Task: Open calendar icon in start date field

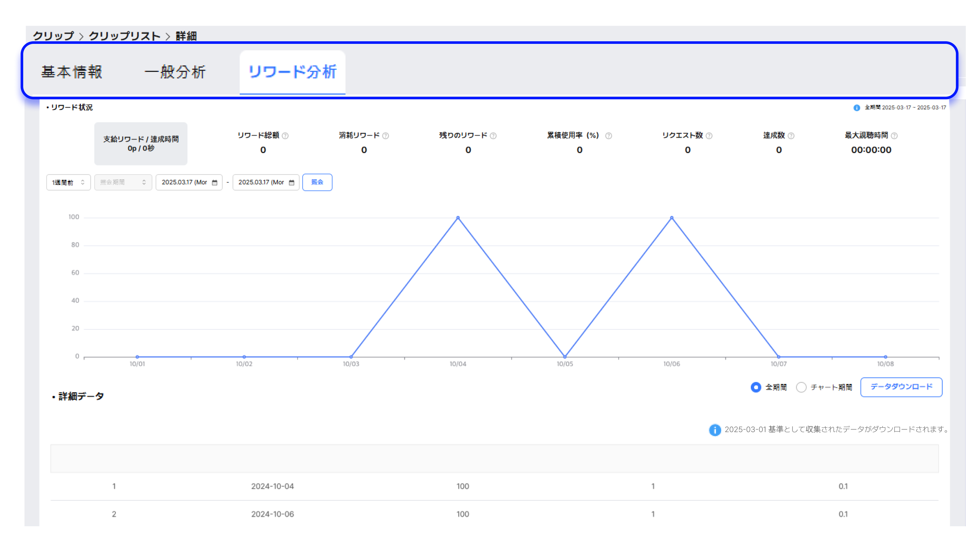Action: tap(215, 183)
